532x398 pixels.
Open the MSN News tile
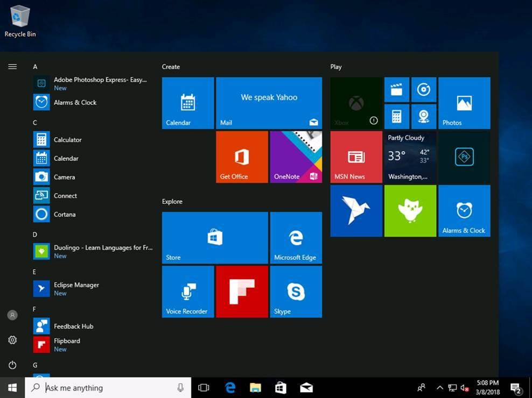click(x=356, y=157)
